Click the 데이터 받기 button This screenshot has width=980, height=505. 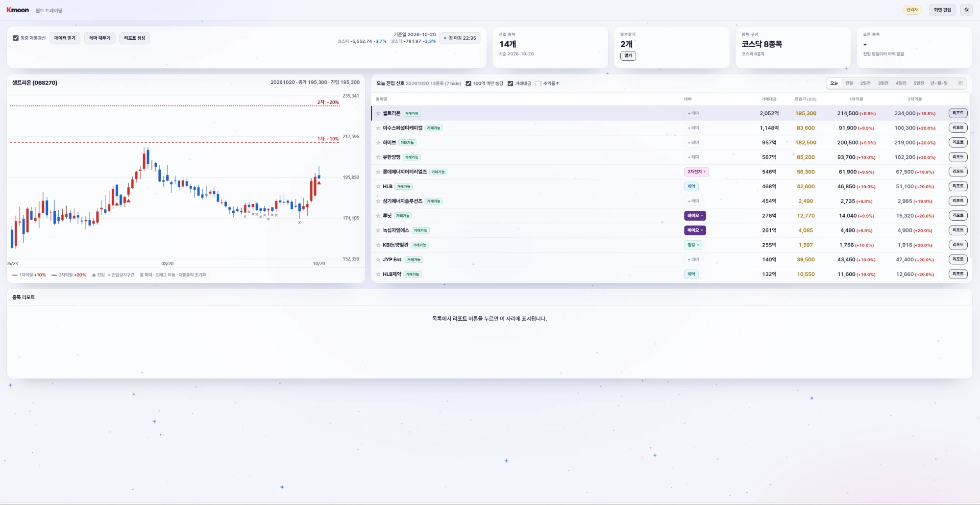tap(65, 38)
